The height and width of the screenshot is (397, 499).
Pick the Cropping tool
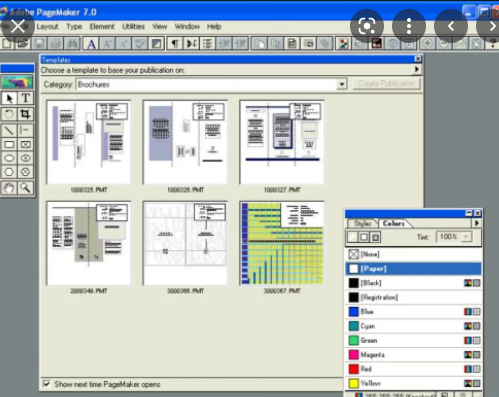click(26, 114)
